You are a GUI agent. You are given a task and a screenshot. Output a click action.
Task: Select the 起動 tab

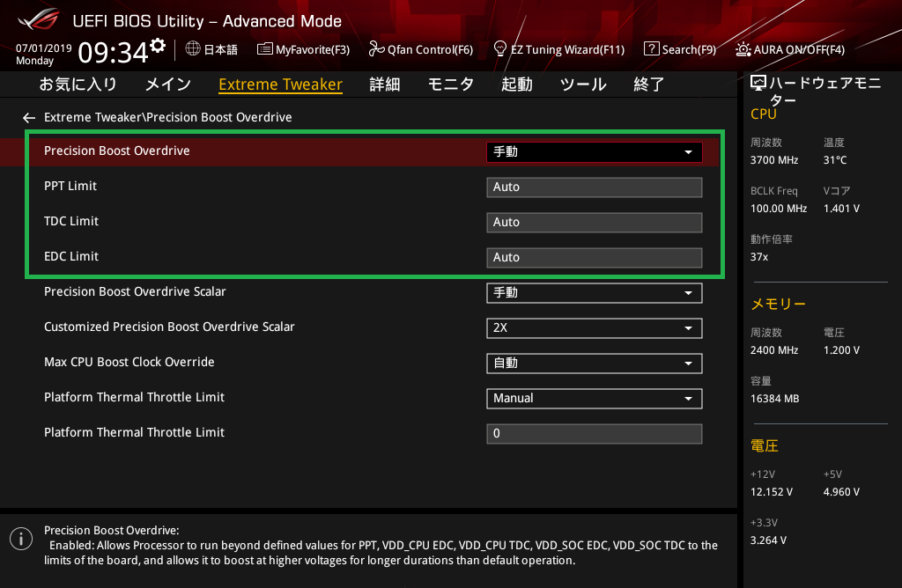(x=516, y=85)
